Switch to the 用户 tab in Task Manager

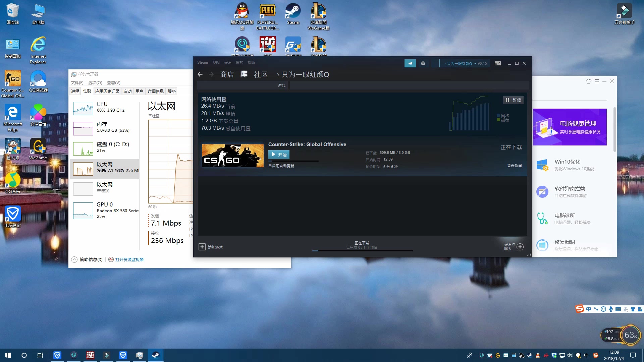coord(139,91)
